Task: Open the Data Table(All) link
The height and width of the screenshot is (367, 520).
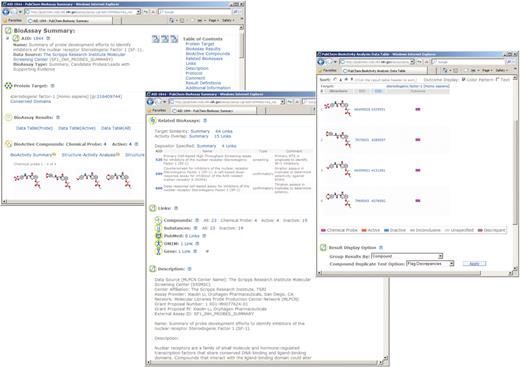Action: coord(116,128)
